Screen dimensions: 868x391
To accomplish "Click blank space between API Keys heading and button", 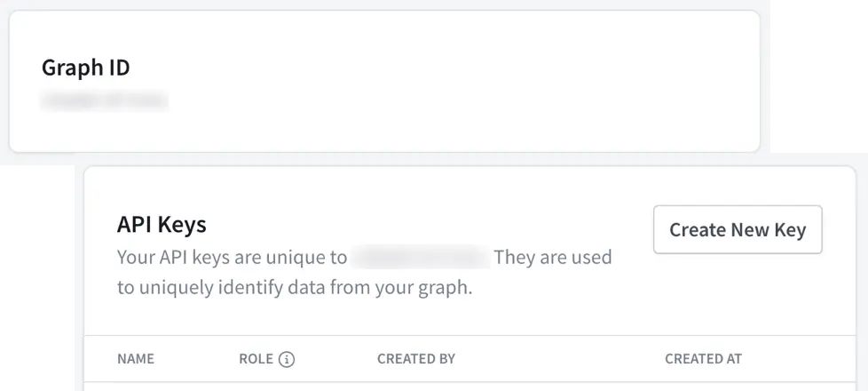I will coord(426,224).
